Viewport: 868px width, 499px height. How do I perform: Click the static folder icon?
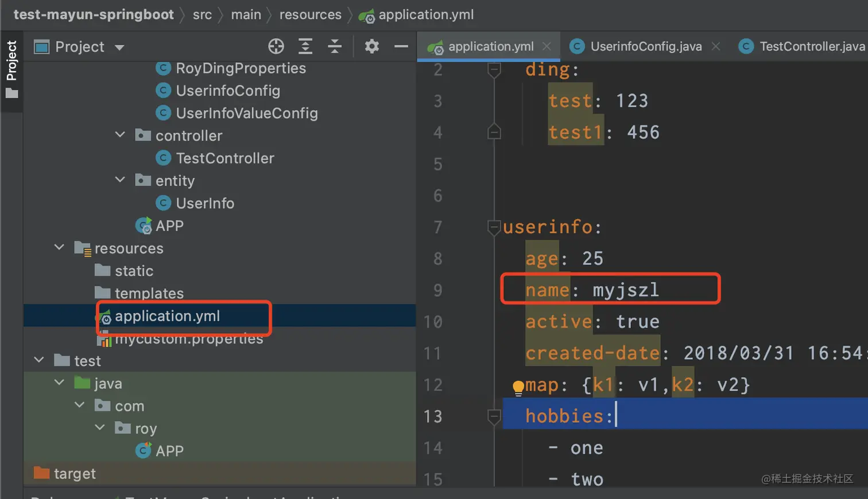103,270
